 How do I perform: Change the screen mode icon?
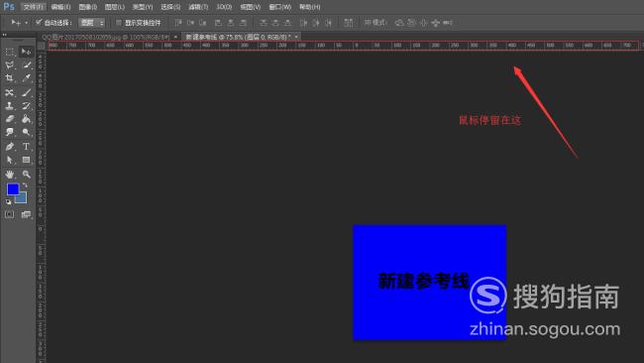pyautogui.click(x=26, y=214)
